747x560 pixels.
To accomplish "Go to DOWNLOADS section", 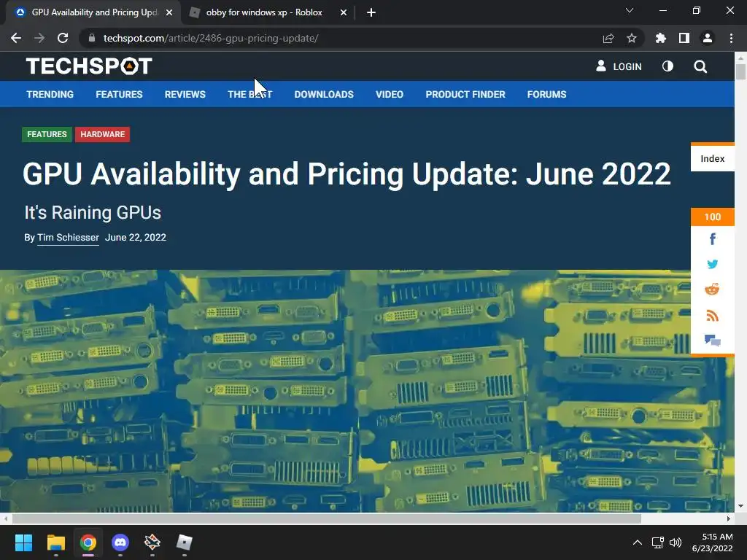I will point(324,94).
